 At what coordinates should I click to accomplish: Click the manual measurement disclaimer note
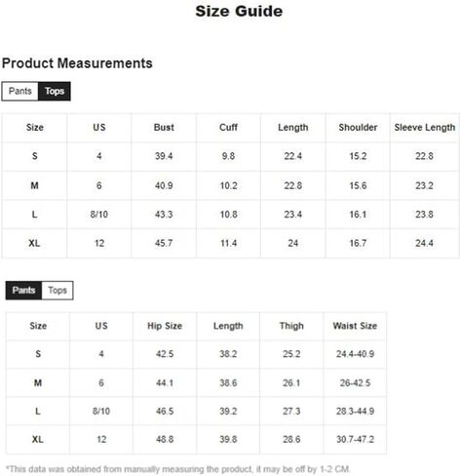[178, 469]
